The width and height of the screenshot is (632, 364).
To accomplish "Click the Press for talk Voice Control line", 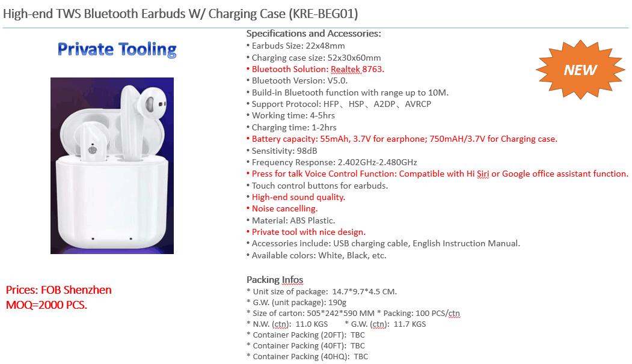I will 437,174.
